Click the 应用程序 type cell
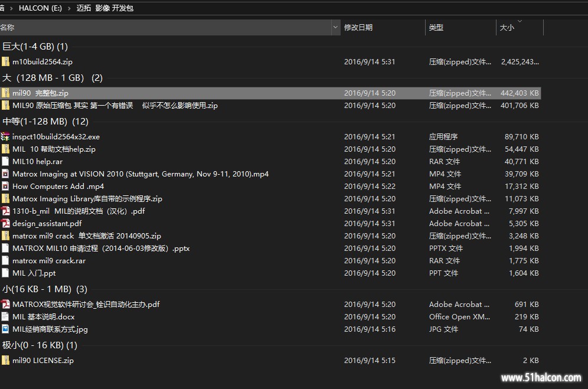 443,136
